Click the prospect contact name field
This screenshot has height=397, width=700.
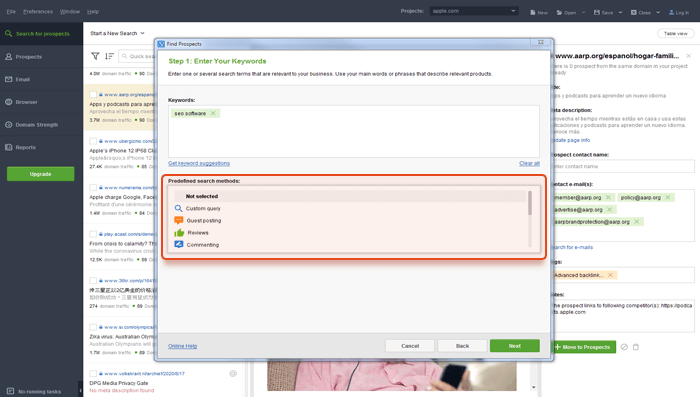[623, 166]
